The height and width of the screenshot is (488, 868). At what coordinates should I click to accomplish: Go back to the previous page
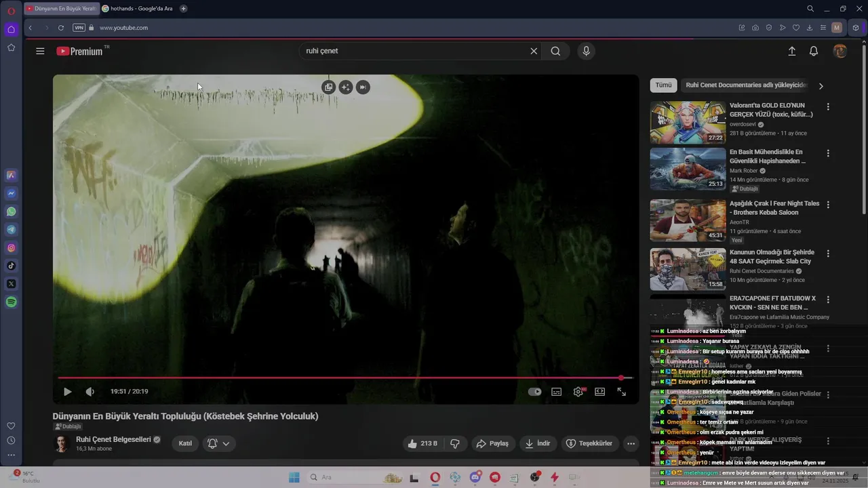click(31, 28)
